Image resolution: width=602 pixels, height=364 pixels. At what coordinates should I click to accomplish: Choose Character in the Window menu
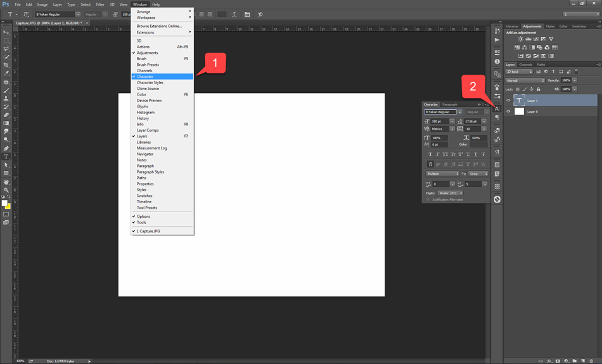pos(145,77)
